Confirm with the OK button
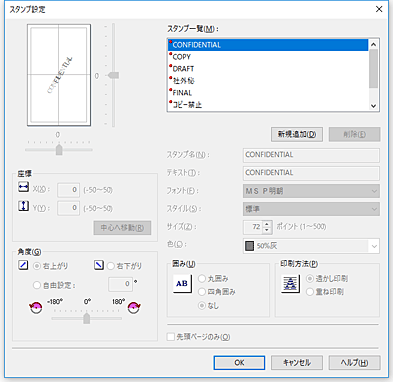The height and width of the screenshot is (382, 393). [239, 363]
